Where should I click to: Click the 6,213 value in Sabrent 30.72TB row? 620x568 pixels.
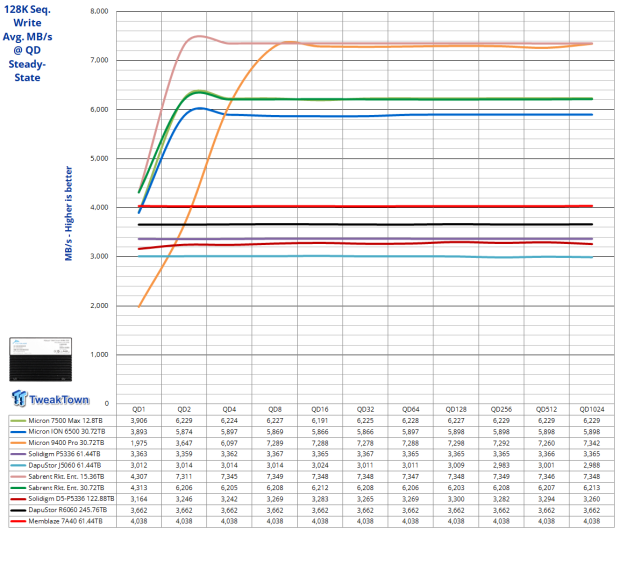592,488
